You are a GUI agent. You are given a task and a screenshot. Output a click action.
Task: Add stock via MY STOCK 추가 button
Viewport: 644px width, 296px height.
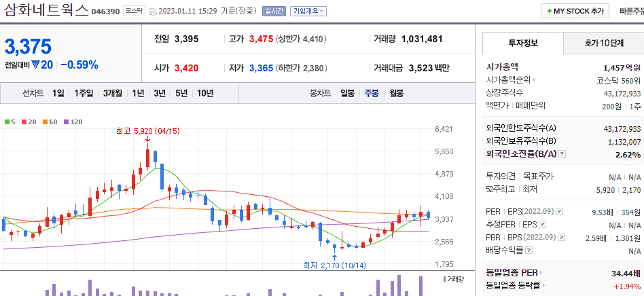[x=575, y=11]
